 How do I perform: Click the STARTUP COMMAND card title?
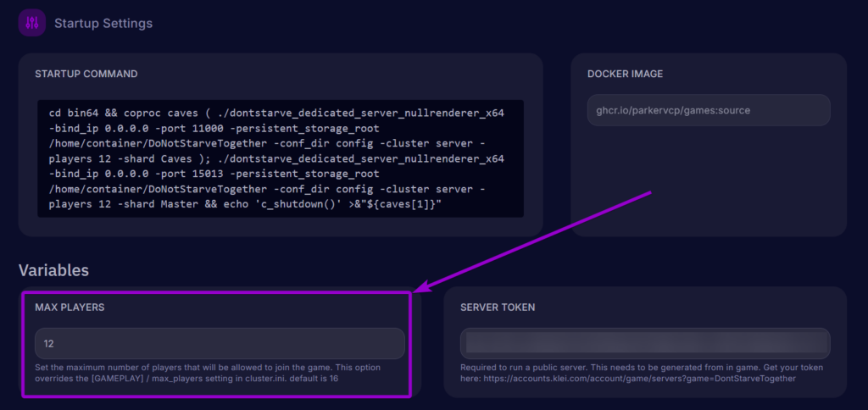pyautogui.click(x=86, y=74)
